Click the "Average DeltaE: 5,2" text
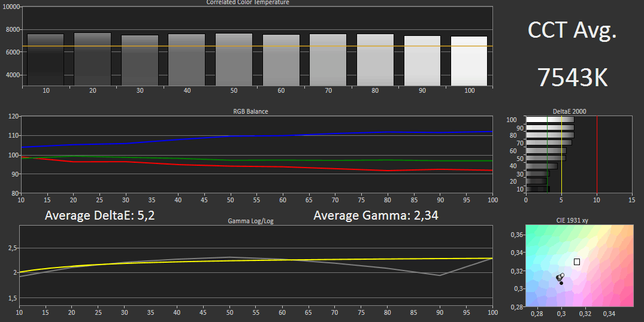Screen dimensions: 644x322 (100, 215)
